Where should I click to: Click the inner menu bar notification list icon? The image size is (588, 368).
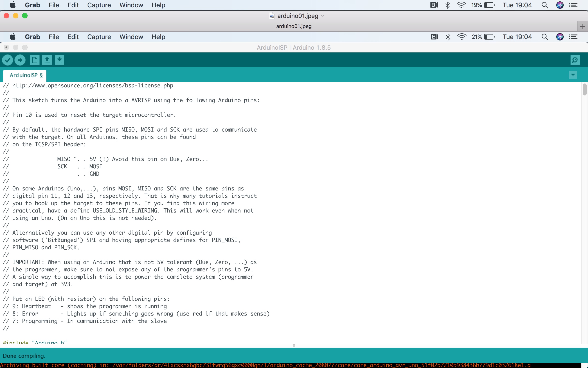(x=574, y=37)
